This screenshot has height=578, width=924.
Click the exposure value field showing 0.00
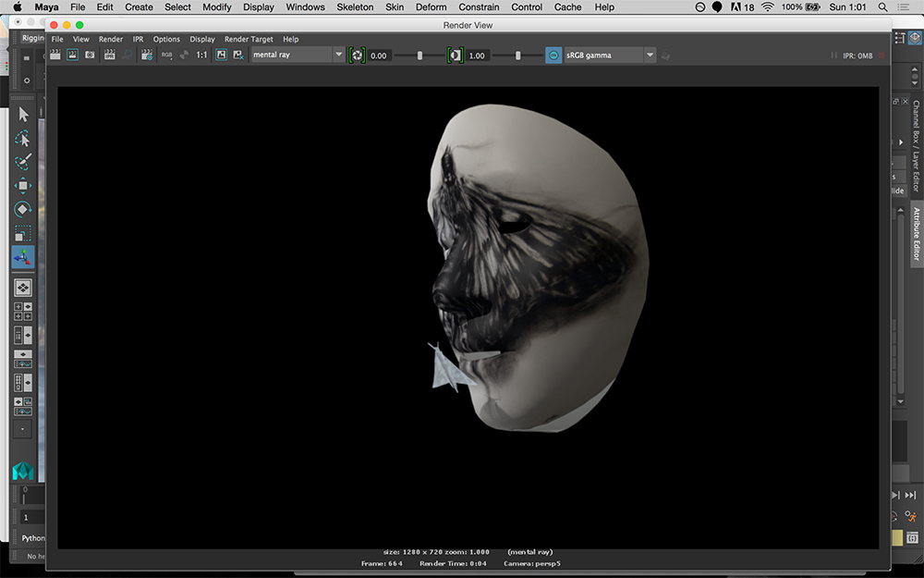coord(379,55)
